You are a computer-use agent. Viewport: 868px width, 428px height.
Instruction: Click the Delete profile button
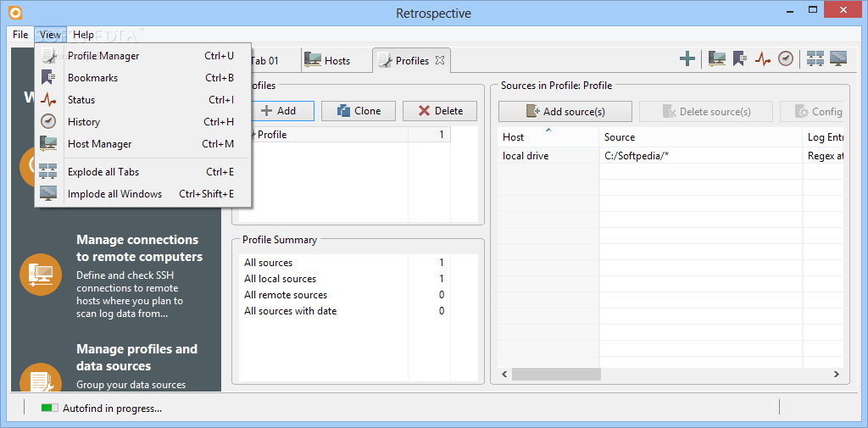[x=440, y=111]
